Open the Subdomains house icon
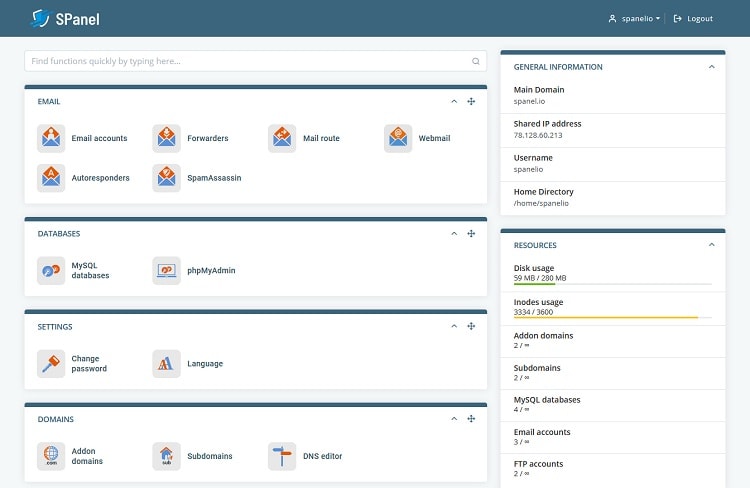Image resolution: width=750 pixels, height=488 pixels. pos(166,456)
